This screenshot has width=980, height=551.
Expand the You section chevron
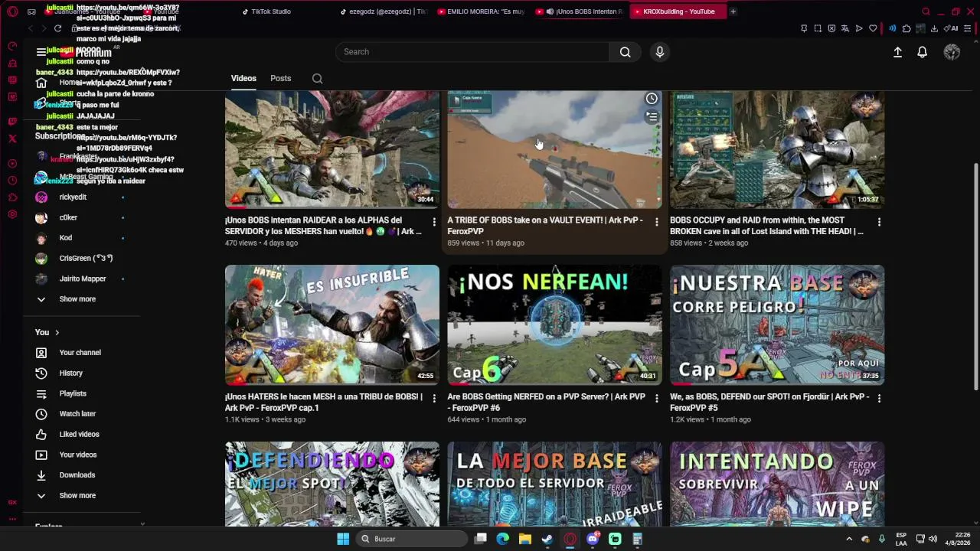tap(57, 333)
